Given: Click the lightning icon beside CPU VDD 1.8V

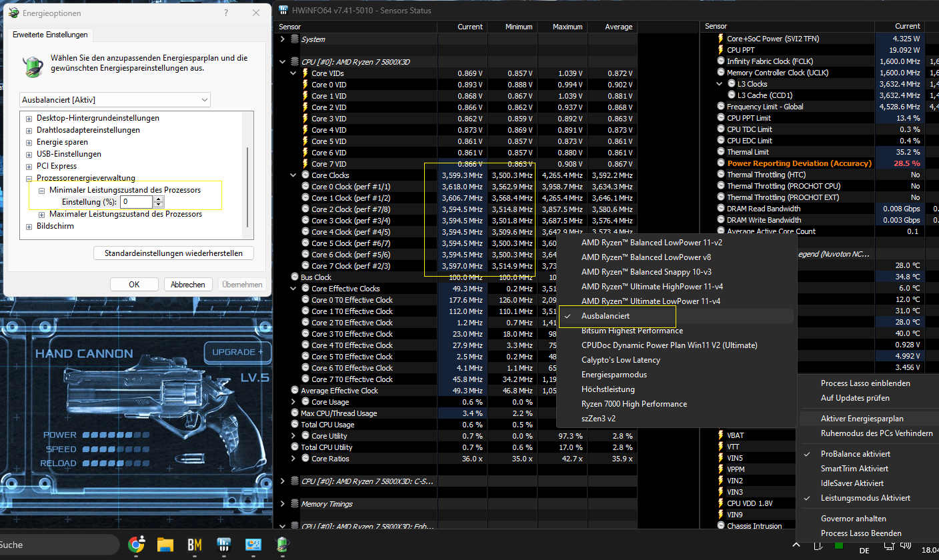Looking at the screenshot, I should pyautogui.click(x=721, y=503).
